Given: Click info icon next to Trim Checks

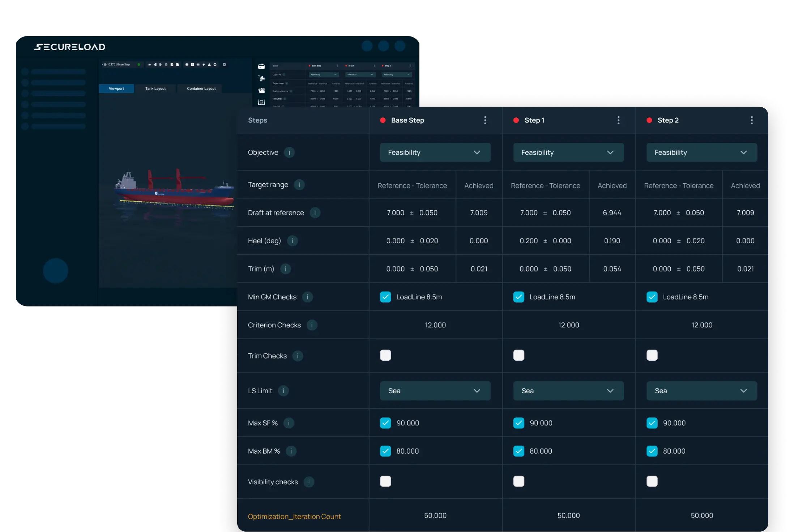Looking at the screenshot, I should point(298,356).
